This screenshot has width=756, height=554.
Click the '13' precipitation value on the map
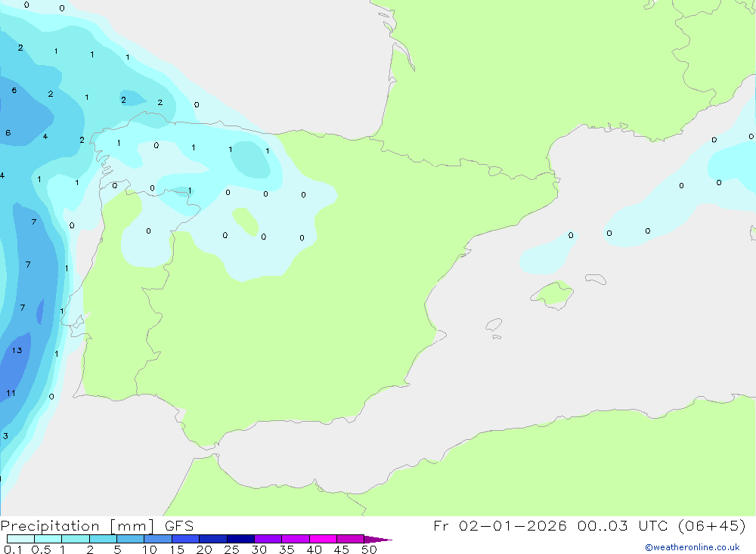[17, 351]
